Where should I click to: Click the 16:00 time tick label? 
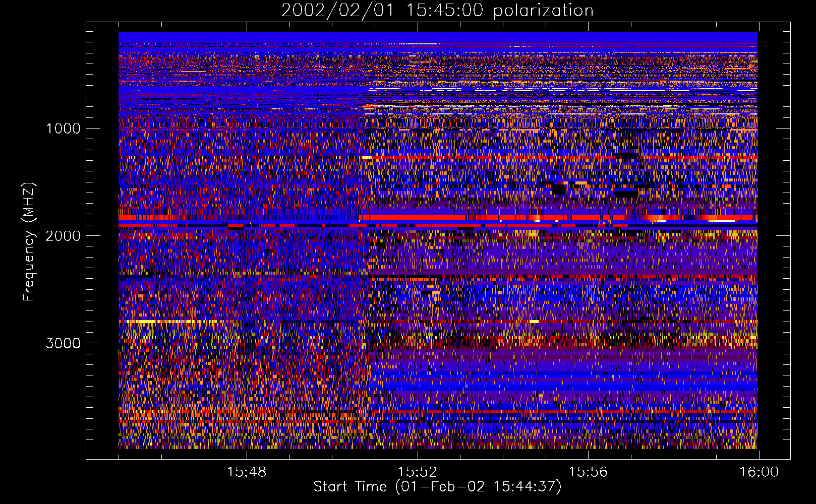pos(759,472)
